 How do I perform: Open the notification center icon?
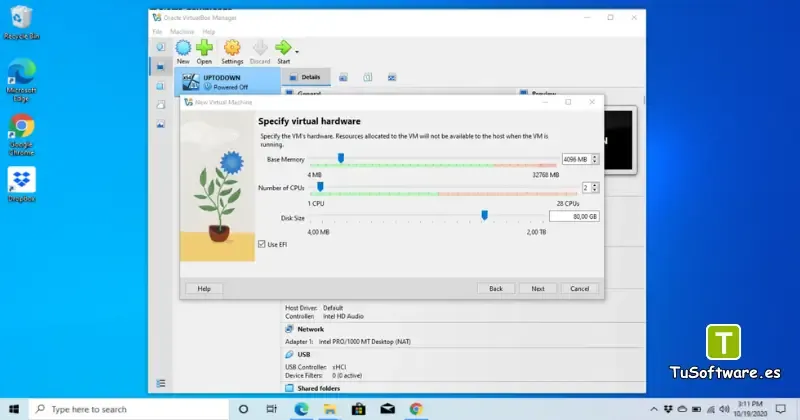coord(781,409)
